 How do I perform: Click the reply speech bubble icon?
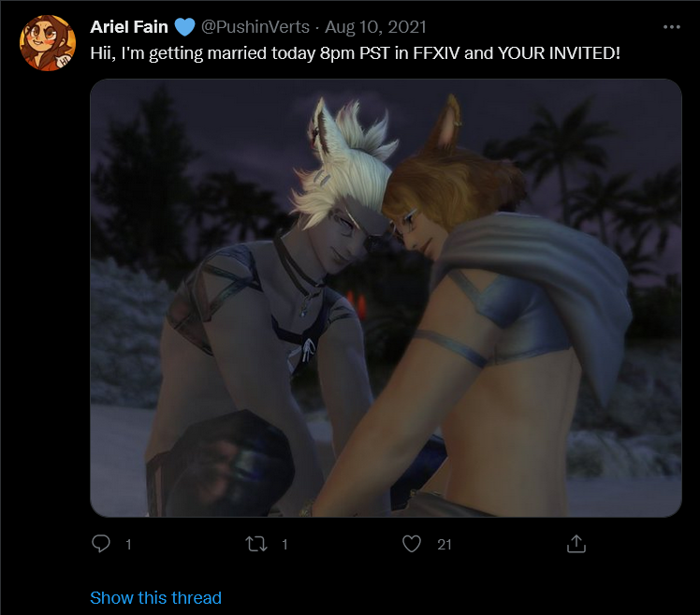tap(101, 544)
